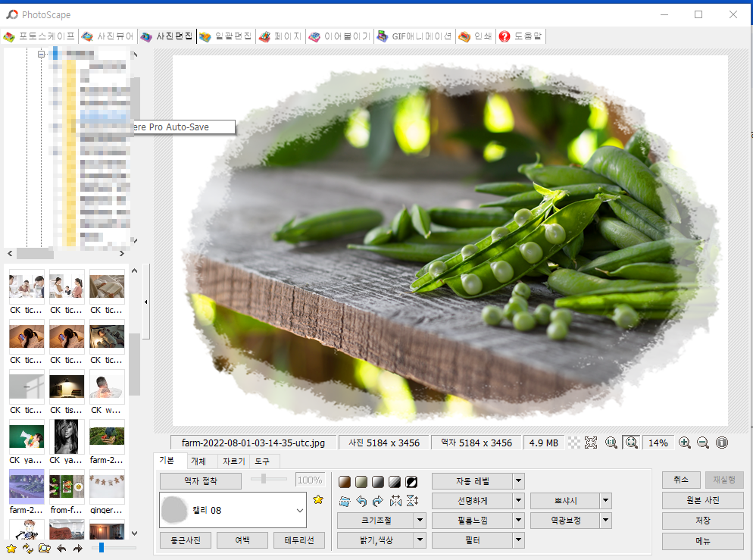
Task: Go forward with the right arrow icon
Action: click(78, 549)
